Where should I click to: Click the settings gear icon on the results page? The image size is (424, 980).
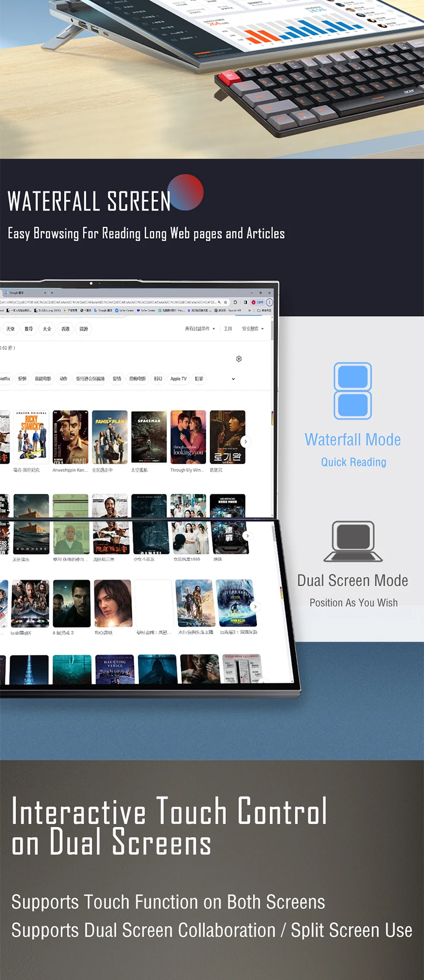coord(239,359)
